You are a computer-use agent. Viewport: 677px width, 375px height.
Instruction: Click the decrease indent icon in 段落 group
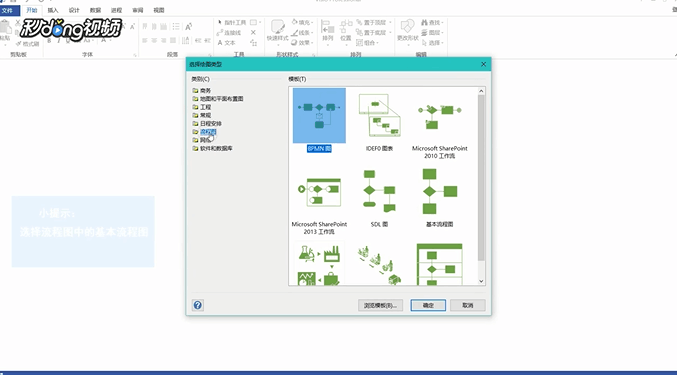(x=198, y=41)
